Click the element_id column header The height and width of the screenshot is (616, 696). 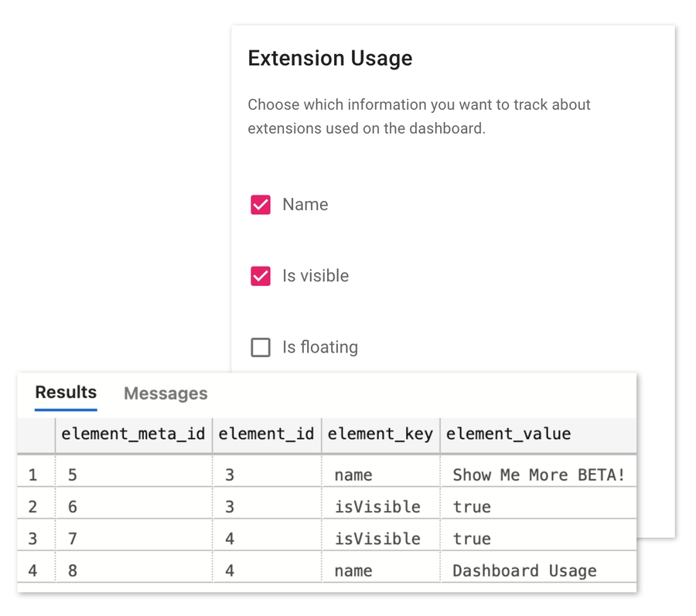coord(266,434)
